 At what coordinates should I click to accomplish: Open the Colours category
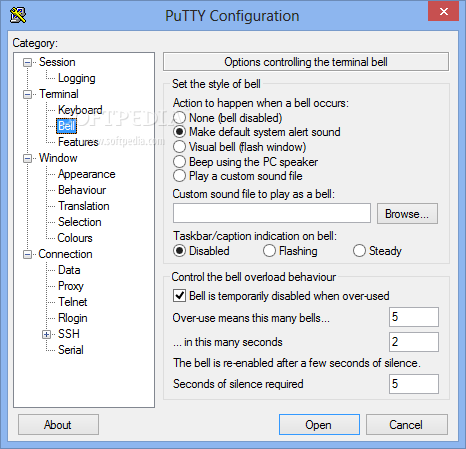tap(75, 238)
